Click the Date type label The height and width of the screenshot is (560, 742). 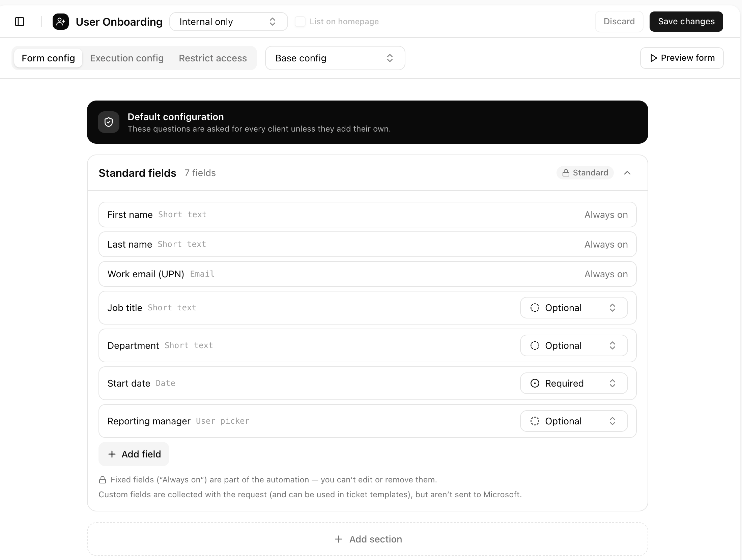(x=166, y=383)
